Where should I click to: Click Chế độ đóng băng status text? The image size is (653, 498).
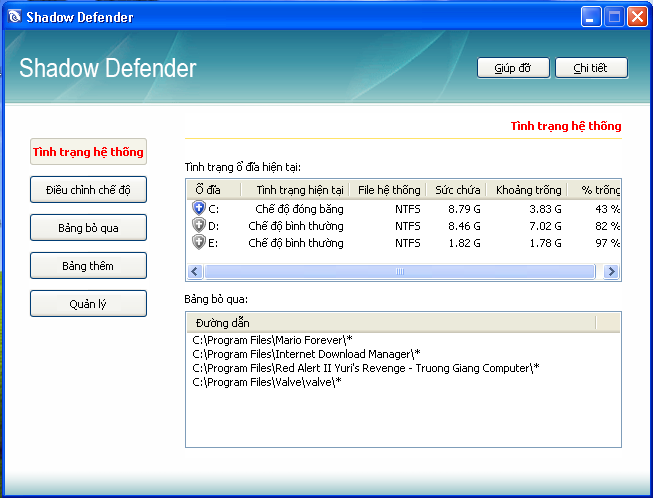299,209
